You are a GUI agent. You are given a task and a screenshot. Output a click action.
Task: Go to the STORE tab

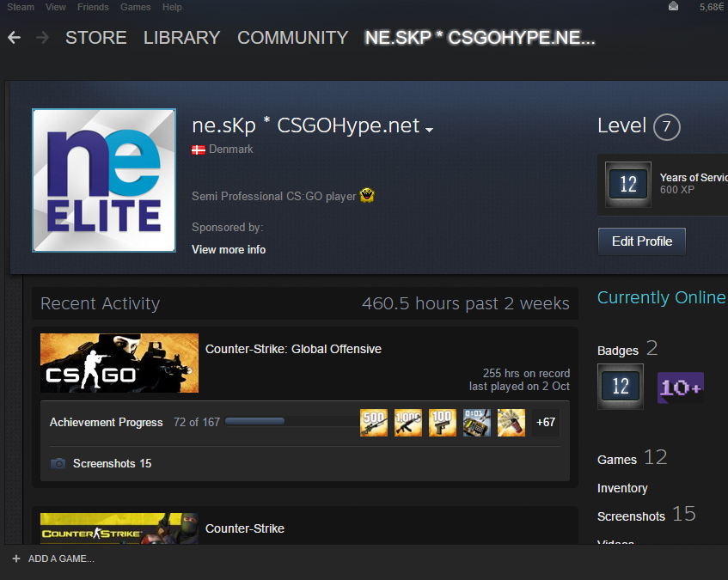click(95, 38)
